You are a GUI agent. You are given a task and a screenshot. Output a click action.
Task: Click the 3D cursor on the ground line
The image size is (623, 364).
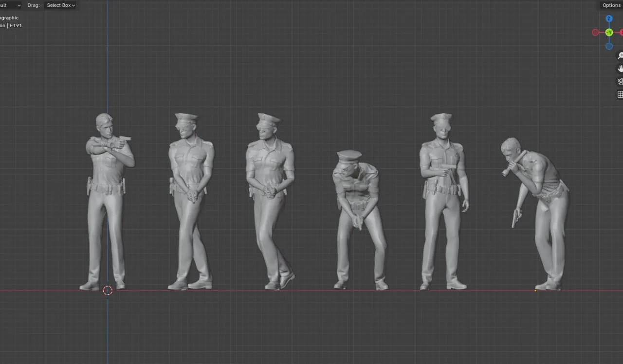[x=108, y=291]
